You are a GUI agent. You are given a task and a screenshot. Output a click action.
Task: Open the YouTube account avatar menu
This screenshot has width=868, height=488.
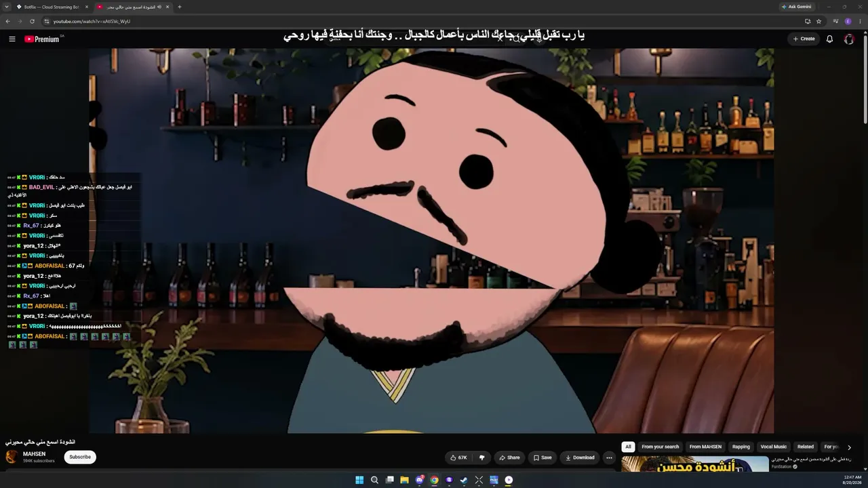(849, 39)
